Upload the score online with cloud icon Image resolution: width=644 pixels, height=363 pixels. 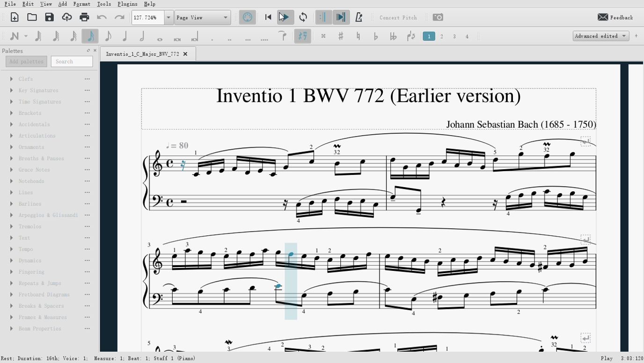point(67,17)
